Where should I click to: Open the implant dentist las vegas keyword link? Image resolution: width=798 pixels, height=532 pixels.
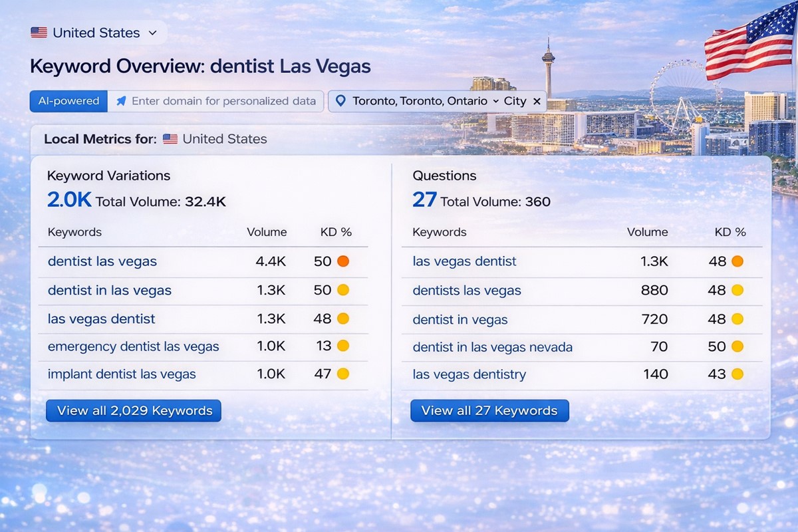122,374
